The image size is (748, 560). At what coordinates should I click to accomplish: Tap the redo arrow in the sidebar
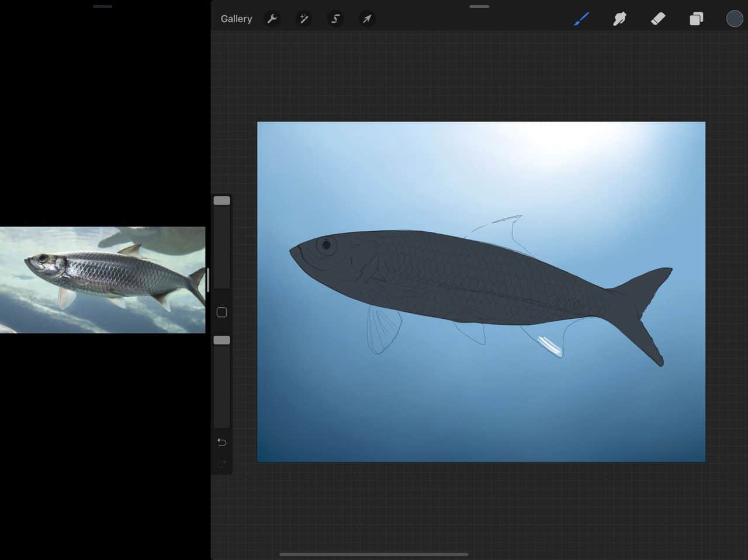point(221,464)
